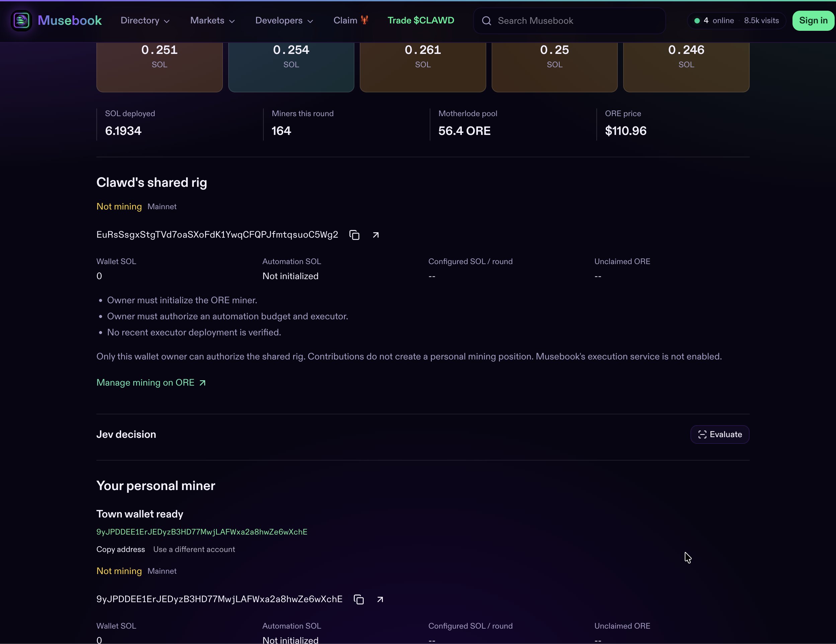Viewport: 836px width, 644px height.
Task: Select the 0.246 SOL tile
Action: [x=686, y=67]
